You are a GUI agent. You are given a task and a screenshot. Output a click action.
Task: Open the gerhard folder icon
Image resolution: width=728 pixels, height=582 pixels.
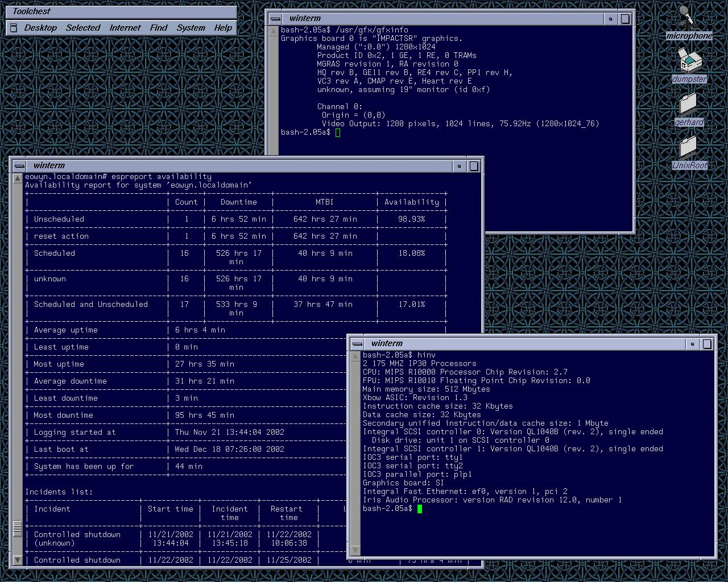(688, 103)
